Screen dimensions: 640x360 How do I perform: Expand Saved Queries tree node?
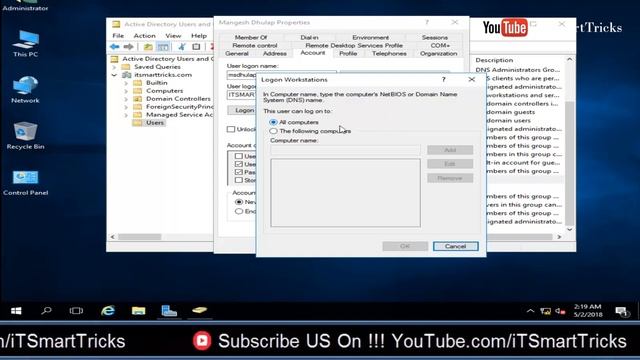[x=115, y=67]
